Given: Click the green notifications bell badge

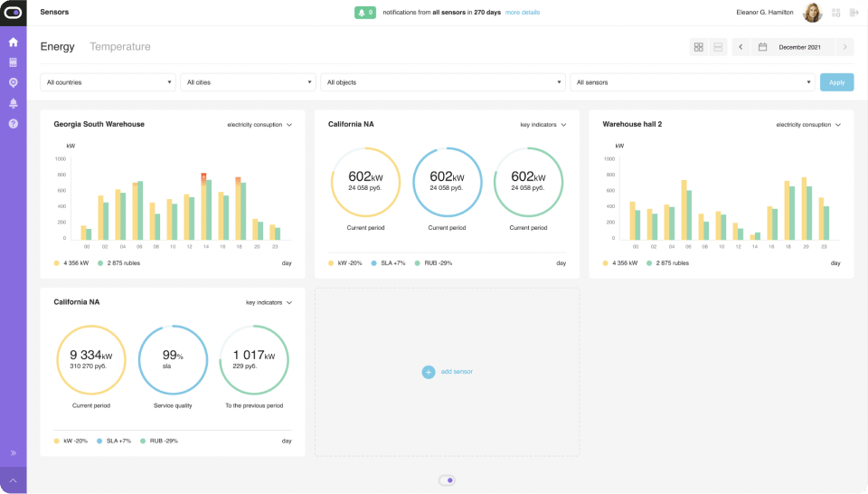Looking at the screenshot, I should [x=364, y=13].
